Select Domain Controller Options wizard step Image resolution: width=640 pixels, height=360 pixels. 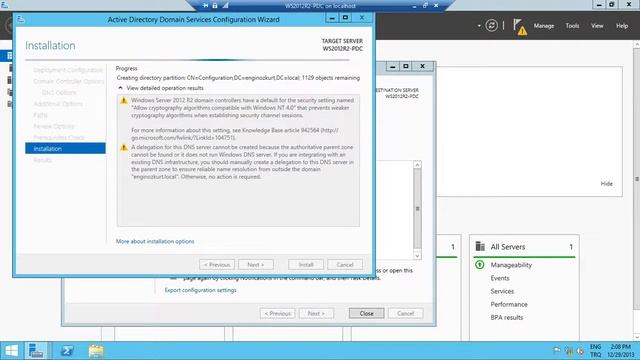click(69, 81)
